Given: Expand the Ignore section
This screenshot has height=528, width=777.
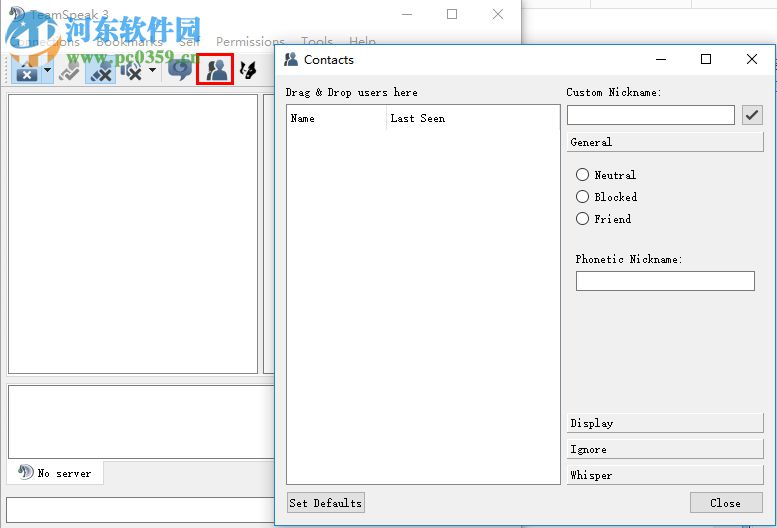Looking at the screenshot, I should pyautogui.click(x=665, y=449).
